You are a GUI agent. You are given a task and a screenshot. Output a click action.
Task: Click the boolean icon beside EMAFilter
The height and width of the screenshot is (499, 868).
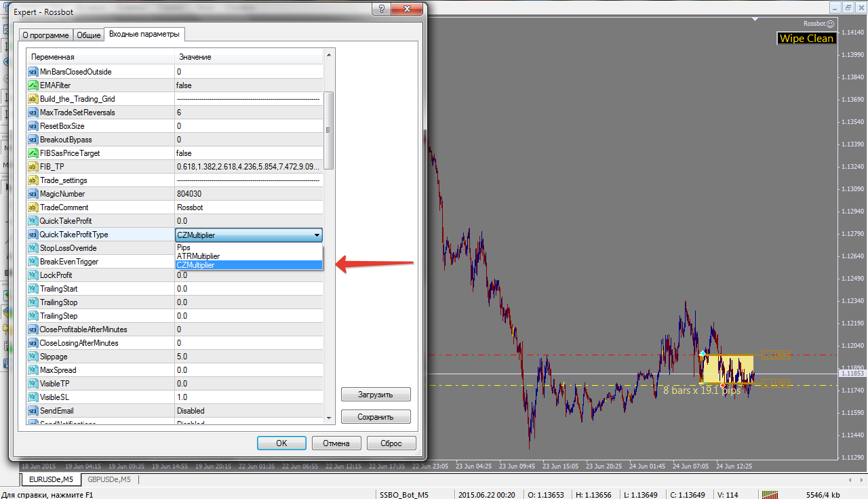tap(33, 85)
